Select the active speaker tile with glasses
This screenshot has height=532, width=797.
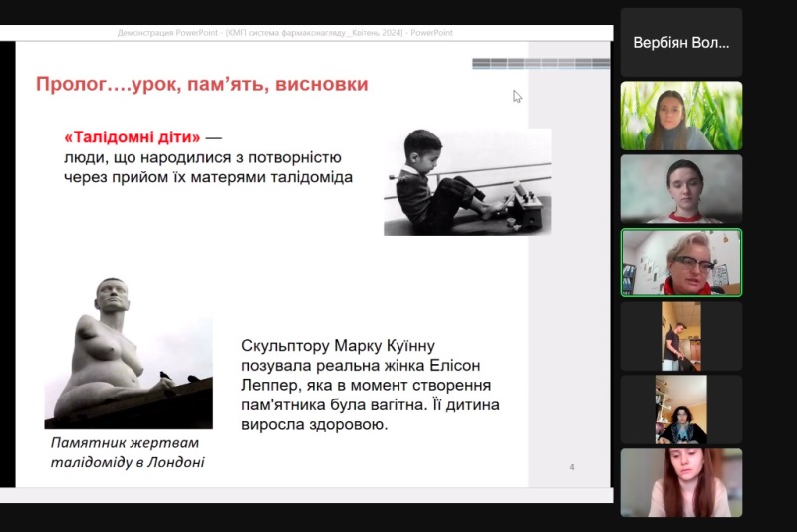point(681,262)
